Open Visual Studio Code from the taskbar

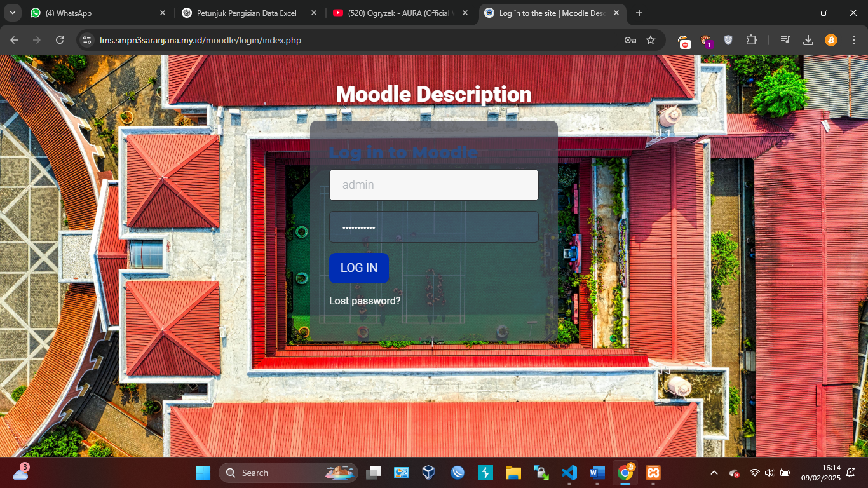(569, 473)
